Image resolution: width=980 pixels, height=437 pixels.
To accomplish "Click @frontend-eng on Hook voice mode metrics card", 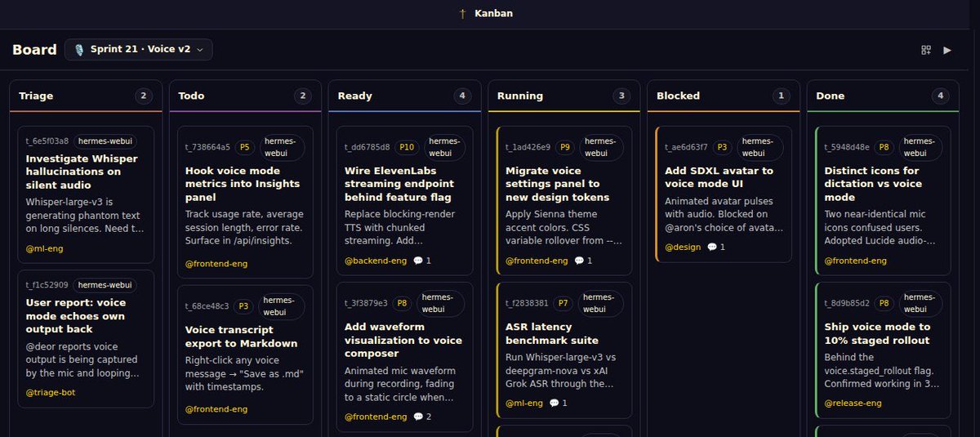I will coord(216,264).
